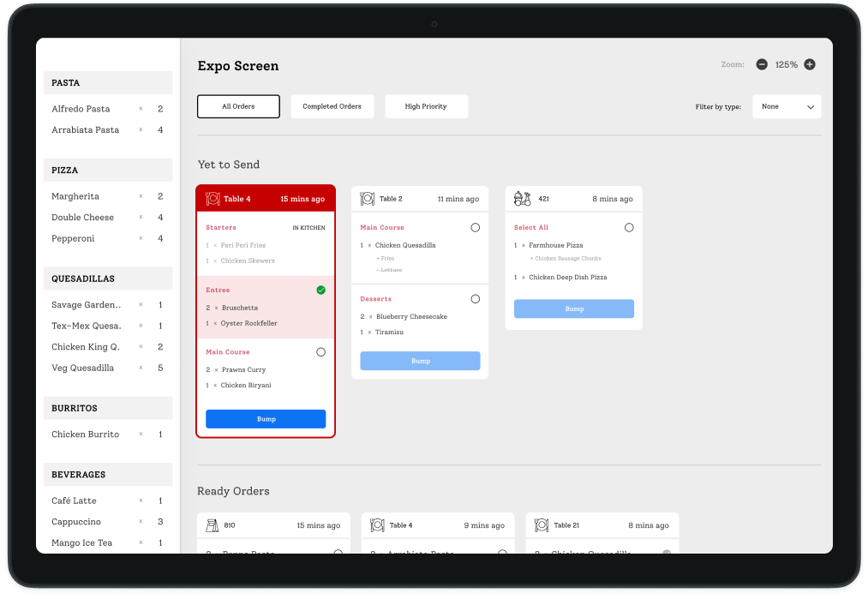Click Veg Quesadilla in the item sidebar
The height and width of the screenshot is (599, 868).
(83, 368)
